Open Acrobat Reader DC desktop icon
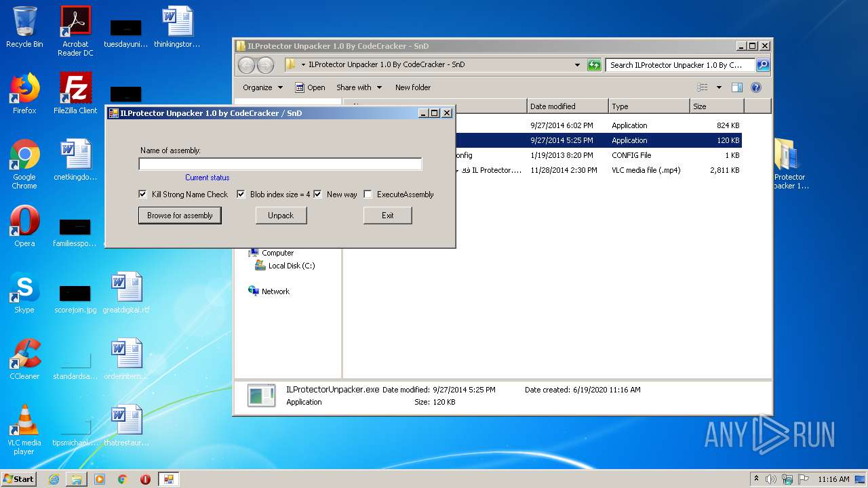868x488 pixels. (75, 31)
